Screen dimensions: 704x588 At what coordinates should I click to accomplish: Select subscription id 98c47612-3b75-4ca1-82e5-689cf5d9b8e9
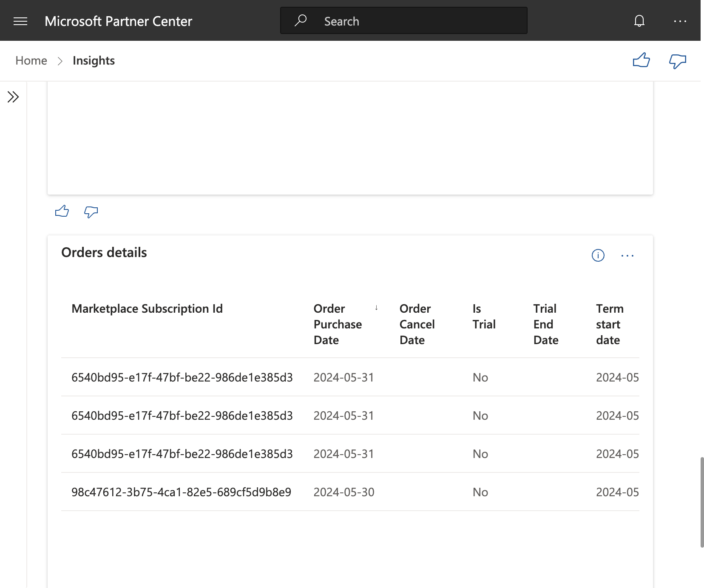click(181, 492)
